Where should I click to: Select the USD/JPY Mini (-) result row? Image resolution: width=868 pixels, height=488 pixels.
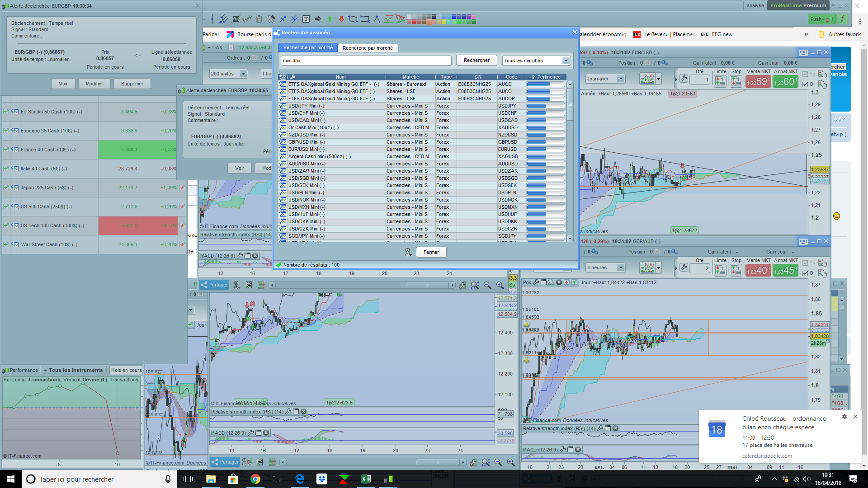[421, 106]
